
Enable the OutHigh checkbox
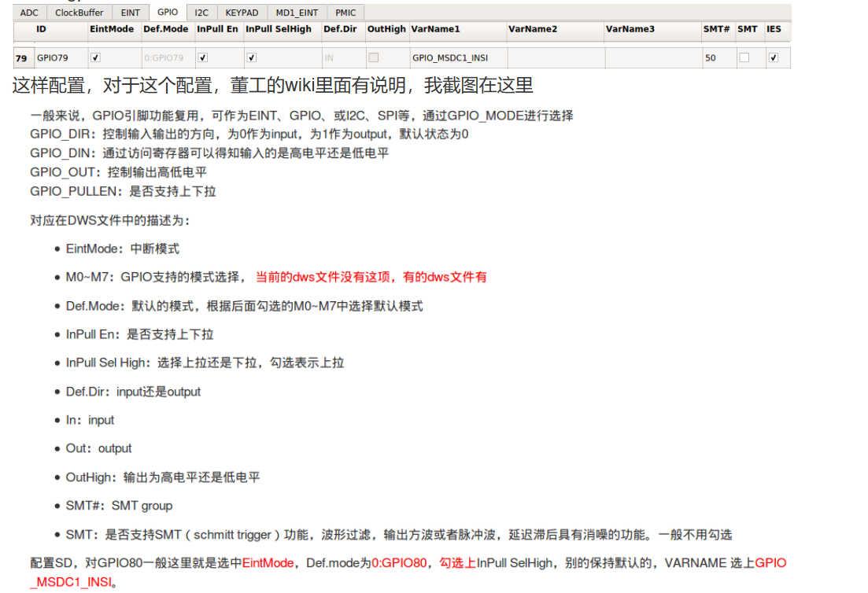375,57
